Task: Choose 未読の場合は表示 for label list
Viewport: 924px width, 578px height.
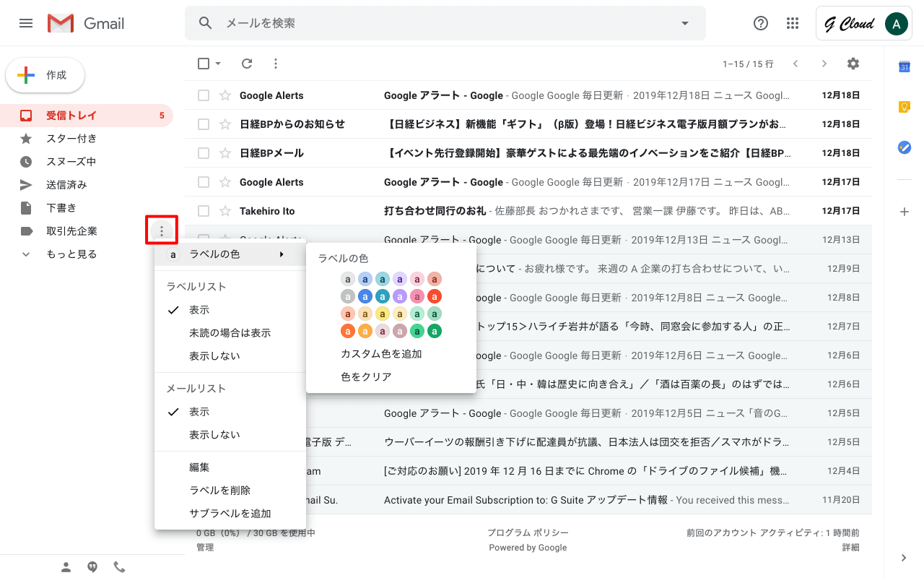Action: pos(230,333)
